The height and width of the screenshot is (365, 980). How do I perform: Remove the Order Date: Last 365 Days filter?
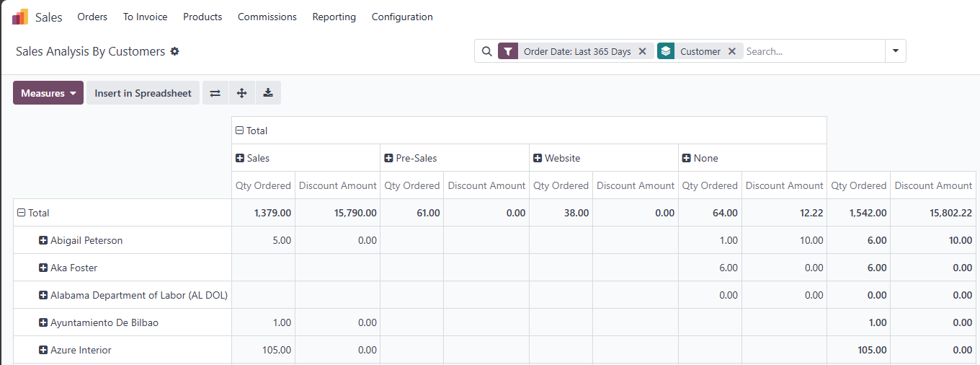tap(642, 51)
